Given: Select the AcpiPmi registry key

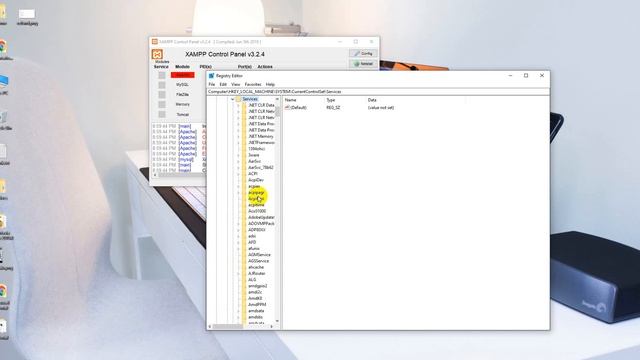Looking at the screenshot, I should 256,199.
